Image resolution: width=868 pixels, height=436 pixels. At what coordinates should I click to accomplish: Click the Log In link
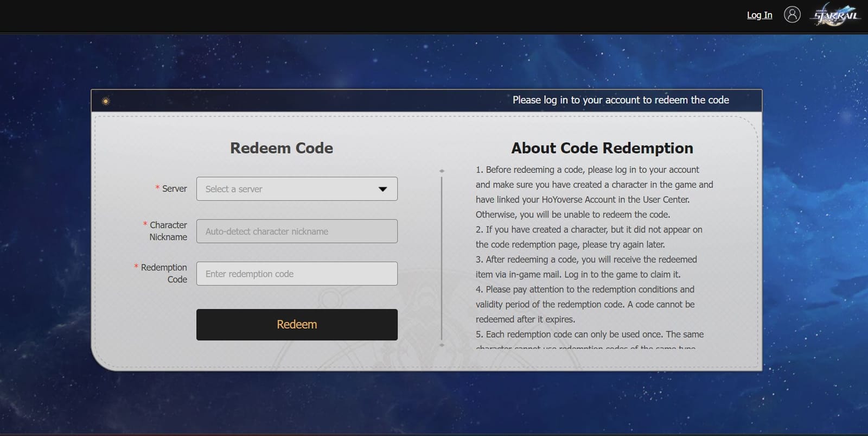[759, 15]
